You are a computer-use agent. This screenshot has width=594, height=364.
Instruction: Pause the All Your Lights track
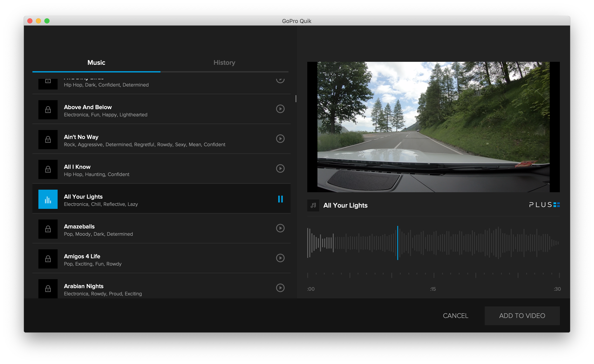(x=280, y=199)
